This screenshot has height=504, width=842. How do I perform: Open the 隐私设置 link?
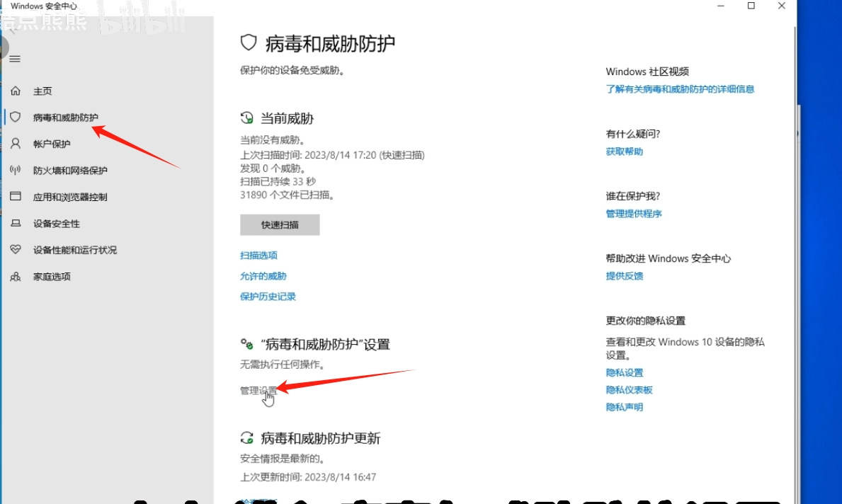click(x=625, y=372)
